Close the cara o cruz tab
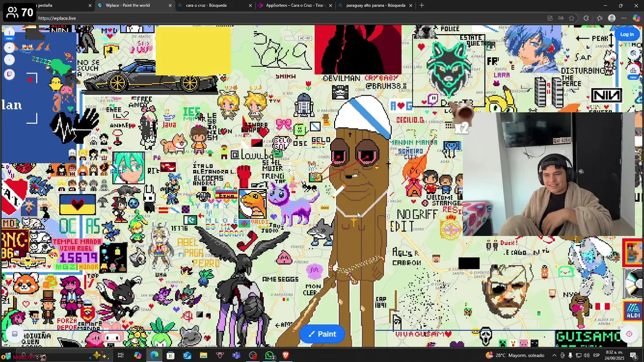The image size is (644, 362). click(x=250, y=6)
